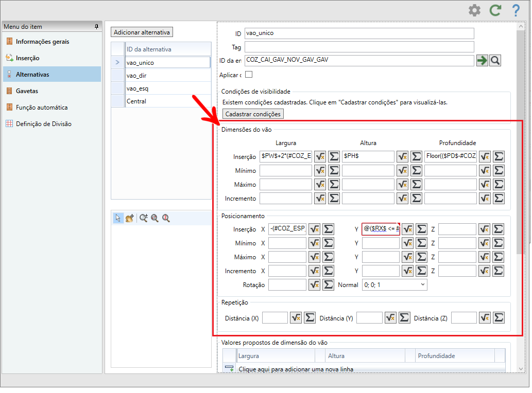Click scrollbar down arrow at panel bottom
Screen dimensions: 532x393
521,369
